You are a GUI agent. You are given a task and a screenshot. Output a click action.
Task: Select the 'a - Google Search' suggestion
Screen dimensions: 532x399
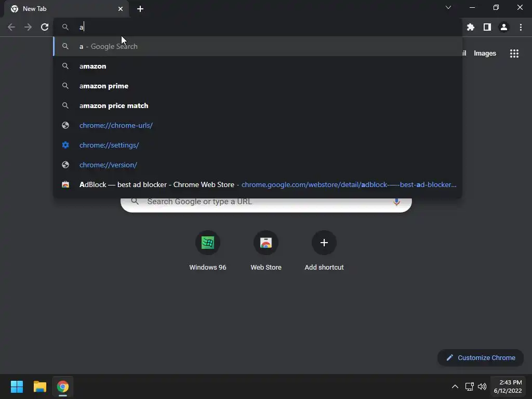[x=258, y=46]
